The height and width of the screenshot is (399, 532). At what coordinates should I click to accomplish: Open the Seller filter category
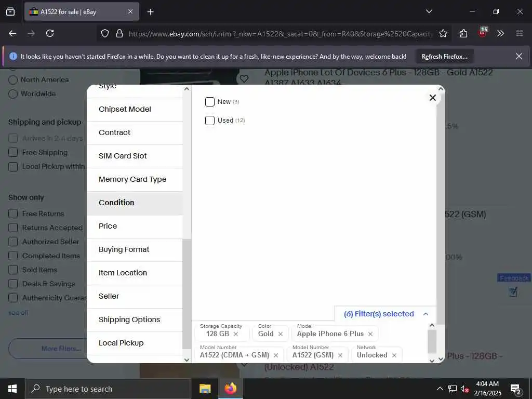[x=135, y=297]
